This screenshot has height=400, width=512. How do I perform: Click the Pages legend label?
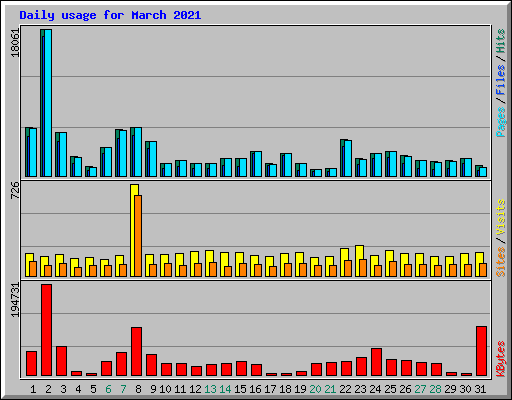point(500,122)
